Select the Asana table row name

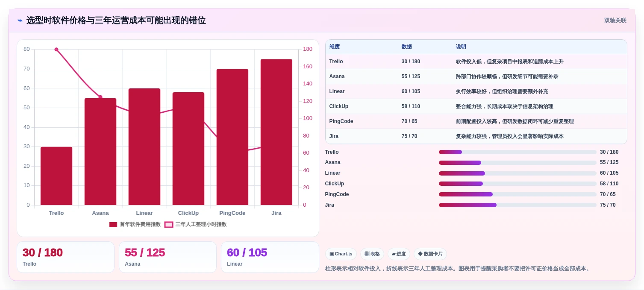pyautogui.click(x=337, y=76)
